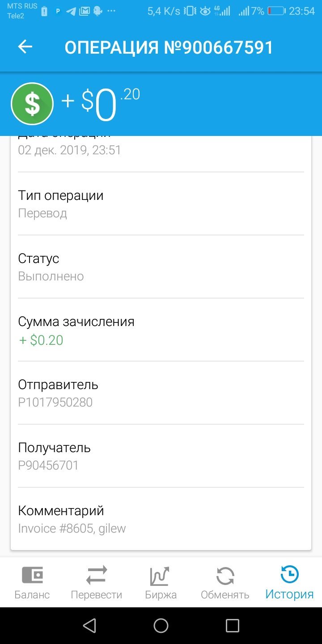Tap the История clock icon
Image resolution: width=322 pixels, height=644 pixels.
289,575
